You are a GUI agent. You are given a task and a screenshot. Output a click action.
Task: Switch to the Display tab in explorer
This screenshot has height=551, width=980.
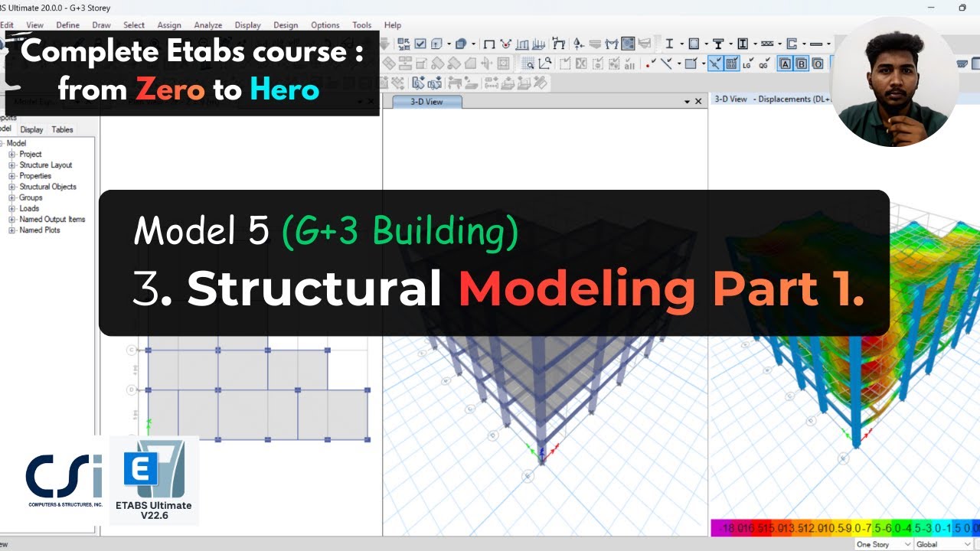[31, 129]
